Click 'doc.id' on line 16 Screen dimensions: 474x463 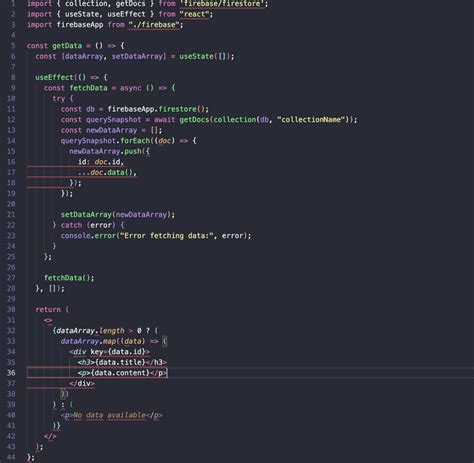click(107, 162)
